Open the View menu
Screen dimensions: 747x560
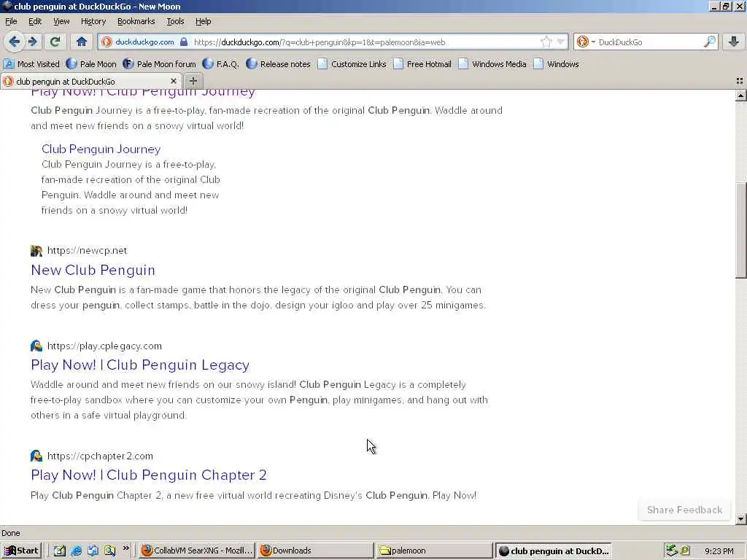click(61, 21)
